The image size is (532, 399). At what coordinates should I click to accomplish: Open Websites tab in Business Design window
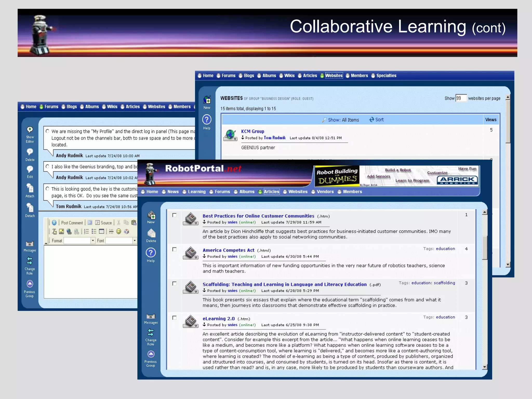point(334,76)
